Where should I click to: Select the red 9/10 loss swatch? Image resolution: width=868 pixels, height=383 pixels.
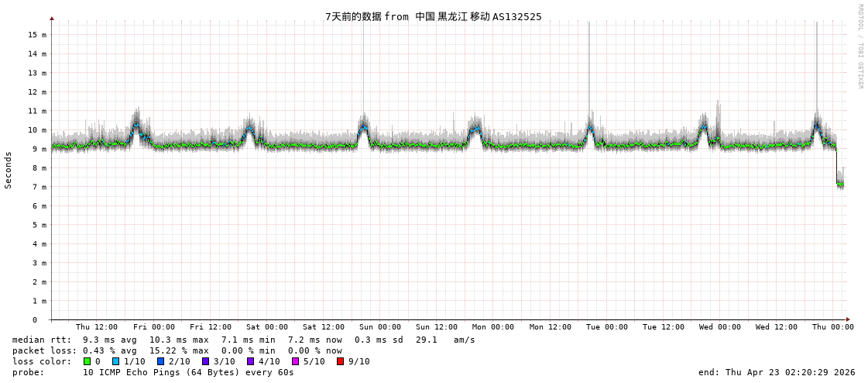341,361
